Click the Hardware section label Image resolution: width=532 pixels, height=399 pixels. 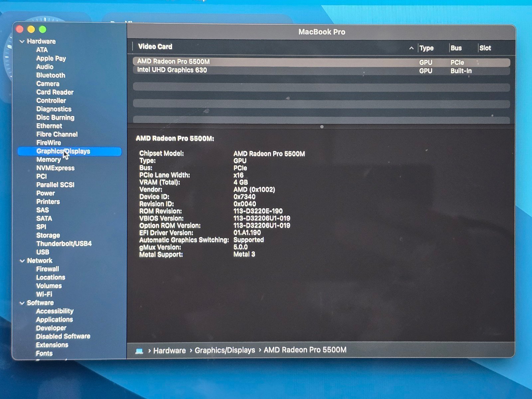coord(41,42)
